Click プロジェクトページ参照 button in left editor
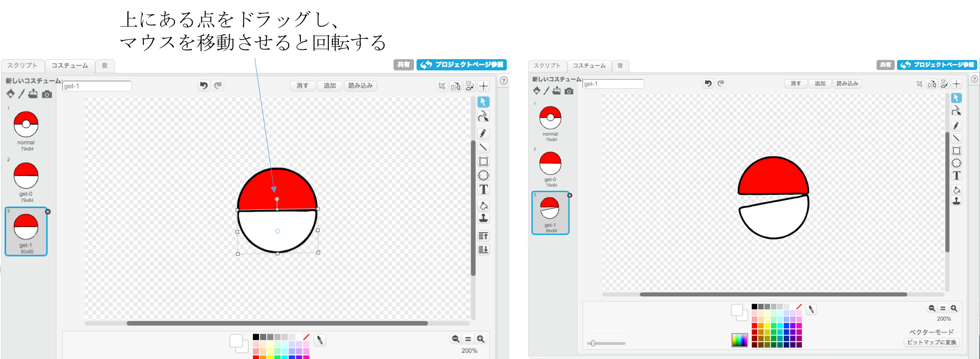This screenshot has height=359, width=980. tap(461, 65)
